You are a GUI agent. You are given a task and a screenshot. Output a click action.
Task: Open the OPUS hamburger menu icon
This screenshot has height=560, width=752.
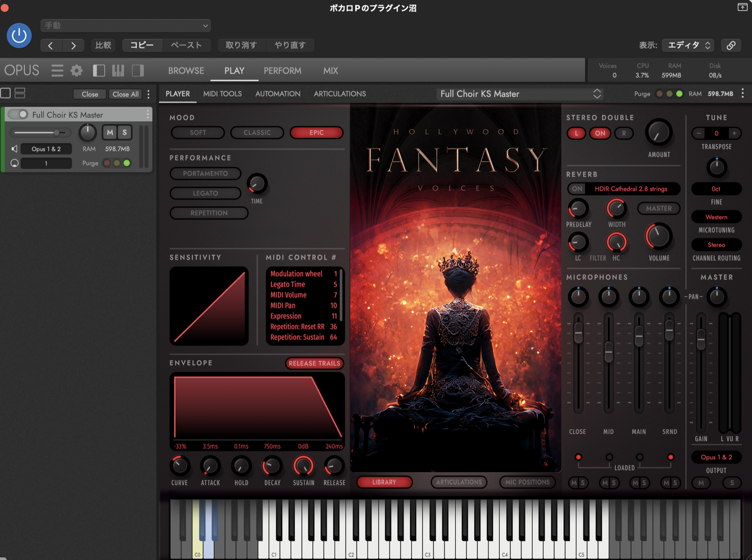point(57,71)
